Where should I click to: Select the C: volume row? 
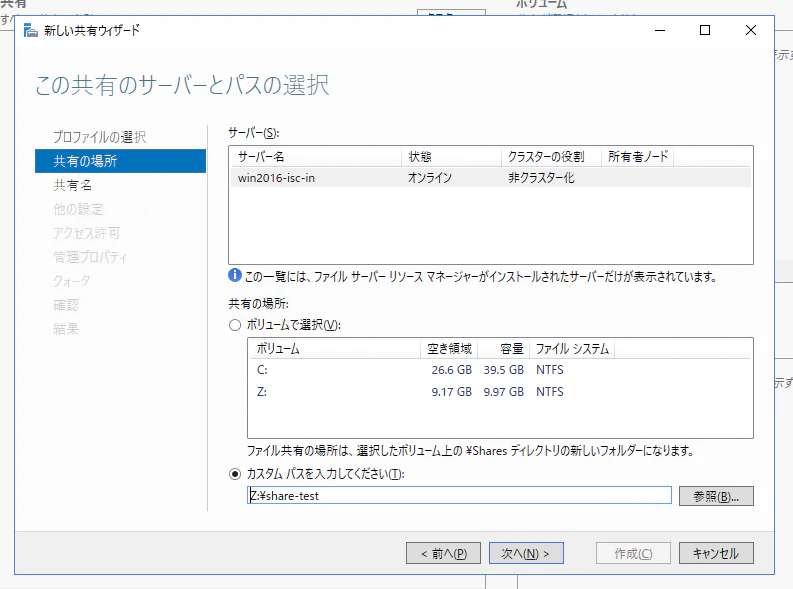point(500,370)
